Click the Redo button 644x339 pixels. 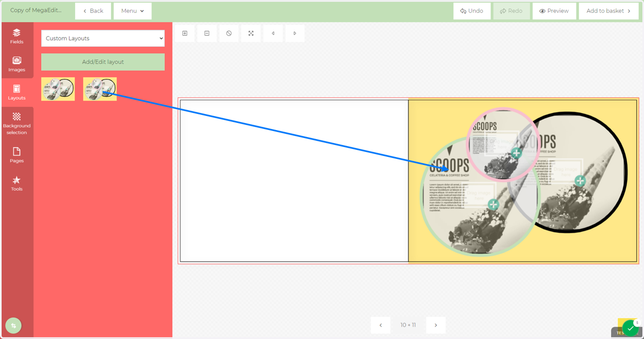[x=511, y=11]
